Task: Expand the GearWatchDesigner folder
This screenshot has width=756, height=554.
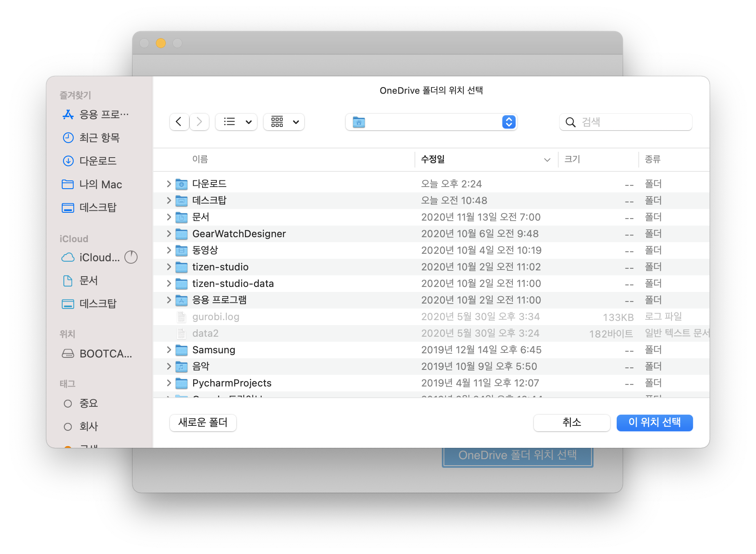Action: pyautogui.click(x=169, y=233)
